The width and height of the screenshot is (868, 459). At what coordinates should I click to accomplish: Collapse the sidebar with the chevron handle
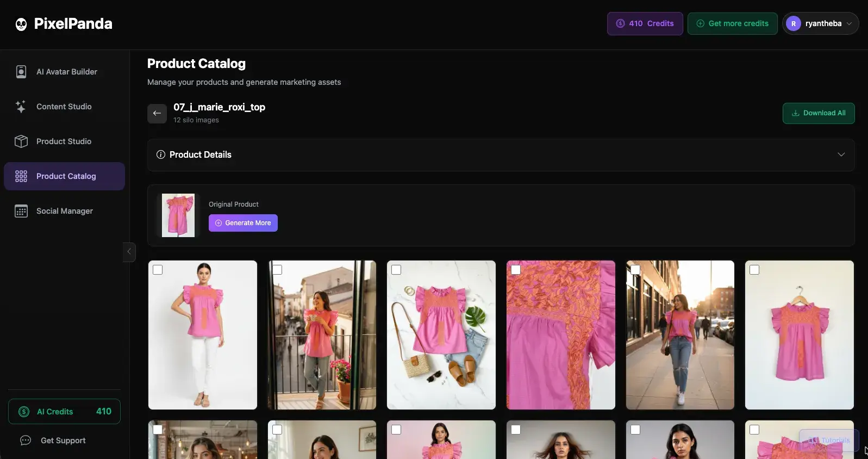coord(129,251)
